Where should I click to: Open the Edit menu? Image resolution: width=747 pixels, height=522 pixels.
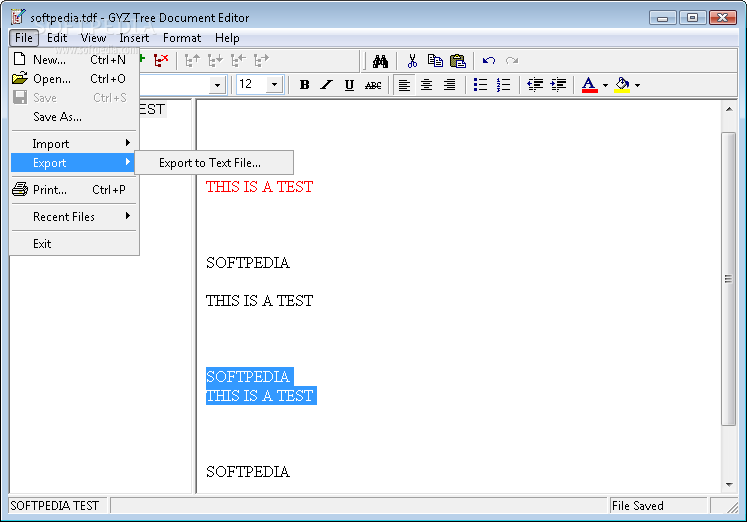[x=57, y=38]
